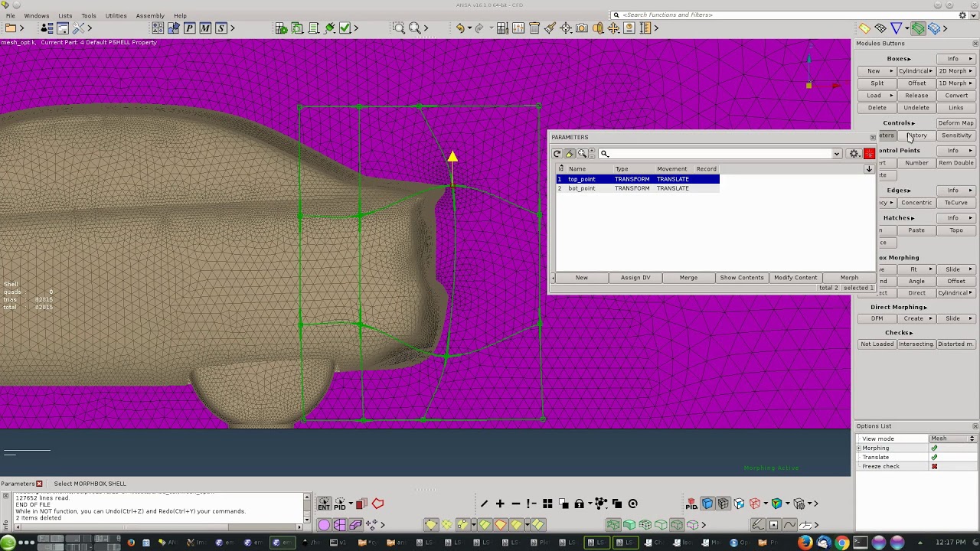Click the Firefox icon in taskbar

805,543
